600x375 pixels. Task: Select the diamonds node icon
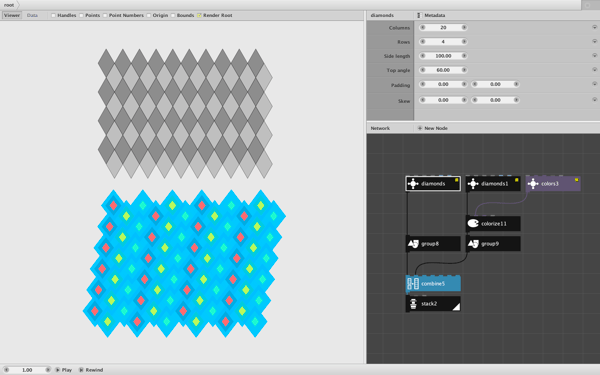tap(413, 184)
